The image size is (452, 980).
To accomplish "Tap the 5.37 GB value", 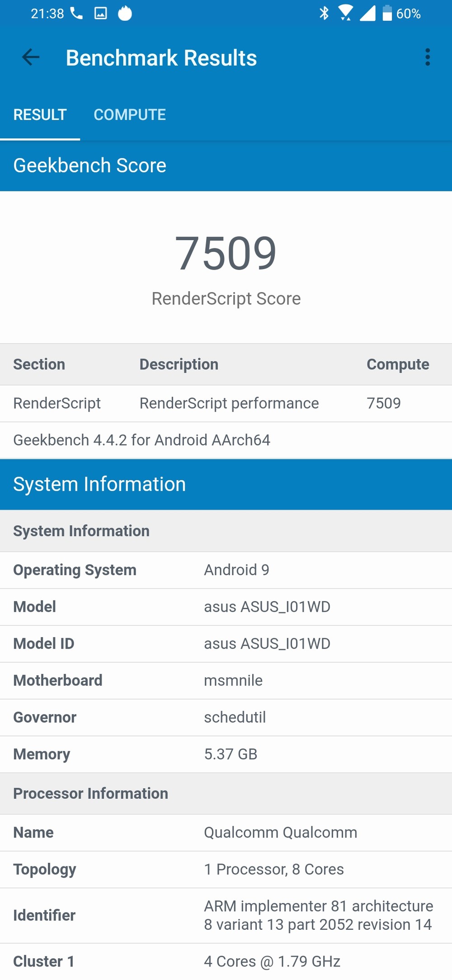I will click(x=231, y=754).
